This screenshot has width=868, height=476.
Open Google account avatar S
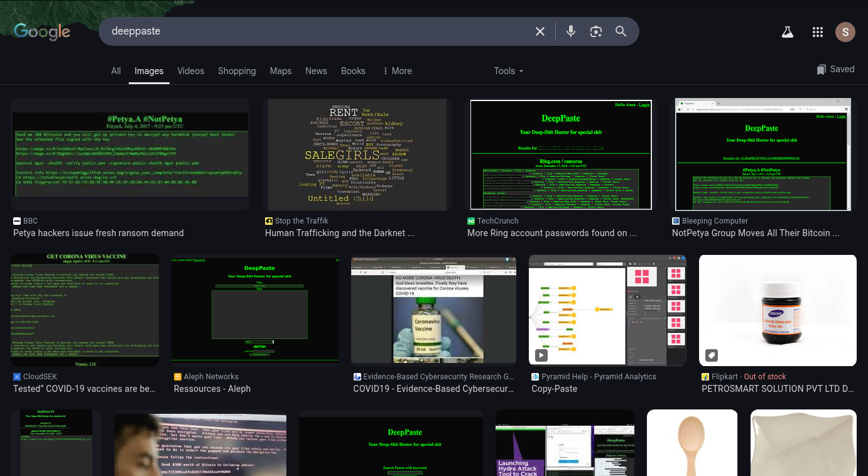click(845, 32)
